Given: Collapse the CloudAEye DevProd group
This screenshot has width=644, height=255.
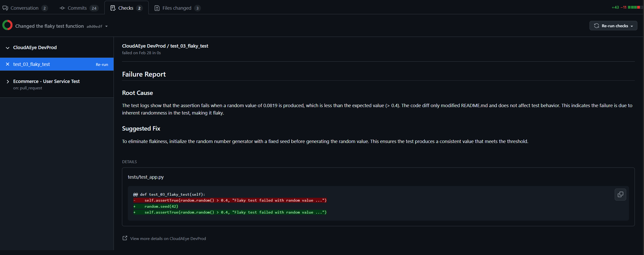Looking at the screenshot, I should coord(8,48).
